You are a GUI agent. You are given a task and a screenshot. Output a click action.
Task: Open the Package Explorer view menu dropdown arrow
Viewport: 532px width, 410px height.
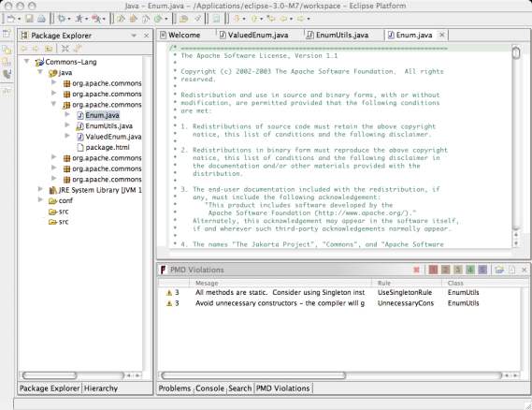[134, 36]
